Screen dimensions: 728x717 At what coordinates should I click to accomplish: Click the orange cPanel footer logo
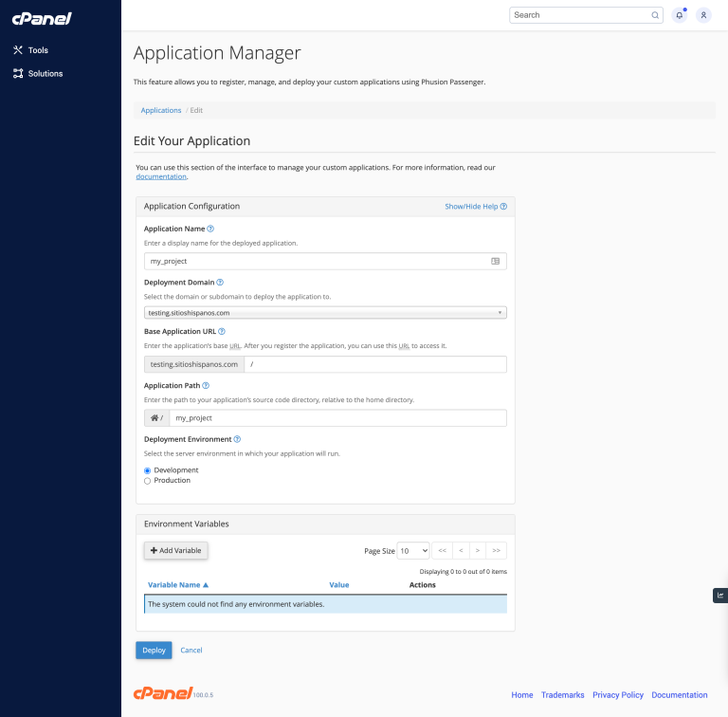163,693
